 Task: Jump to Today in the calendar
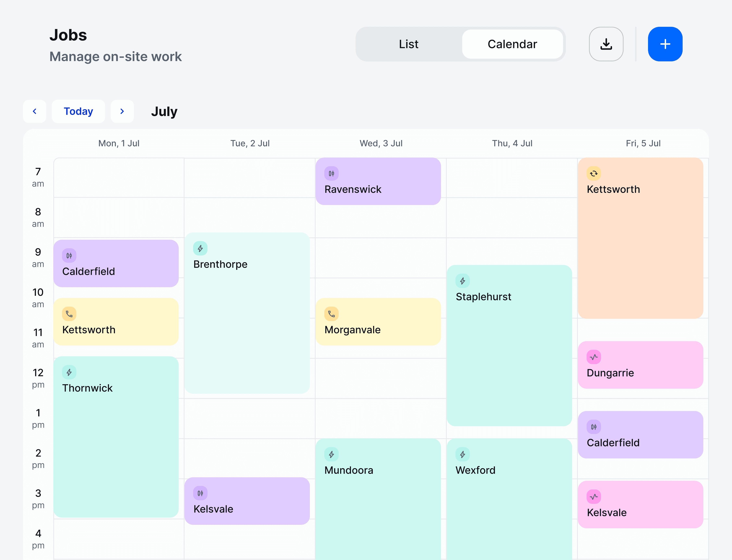[78, 111]
